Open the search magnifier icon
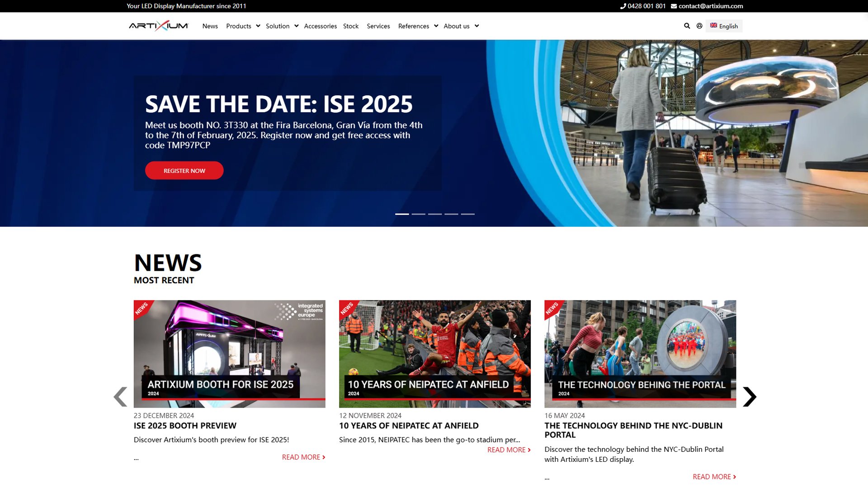 687,26
